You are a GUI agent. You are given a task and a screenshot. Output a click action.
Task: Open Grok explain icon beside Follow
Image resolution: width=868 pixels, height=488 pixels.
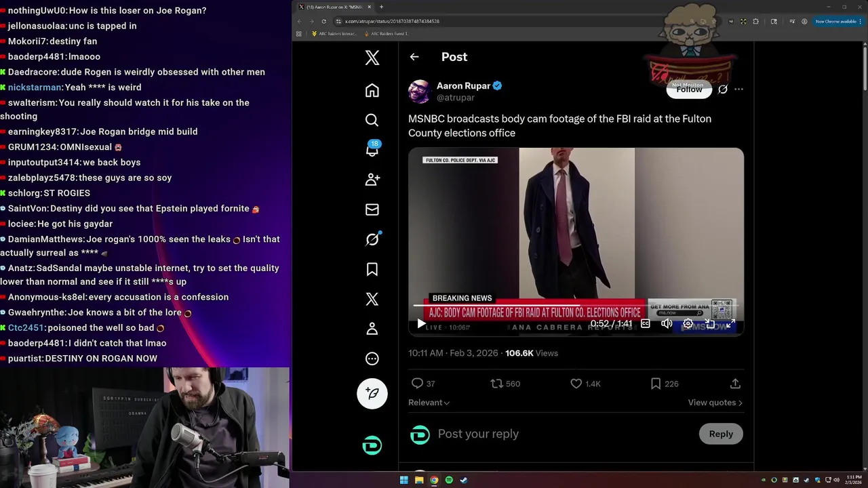coord(723,89)
